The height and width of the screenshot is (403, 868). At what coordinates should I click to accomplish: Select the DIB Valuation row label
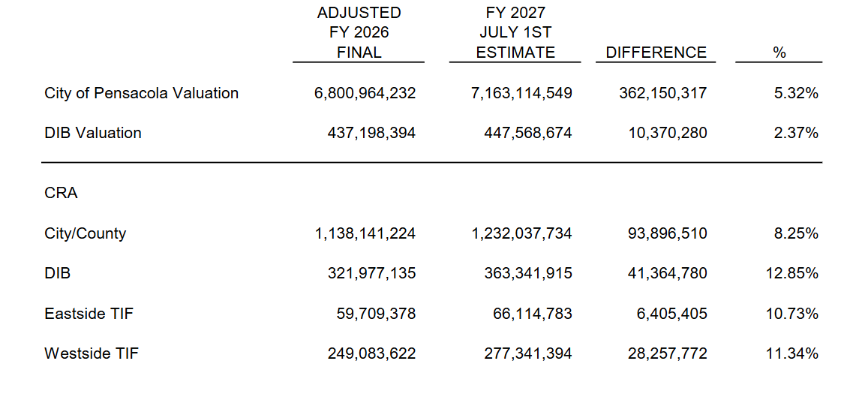point(92,133)
